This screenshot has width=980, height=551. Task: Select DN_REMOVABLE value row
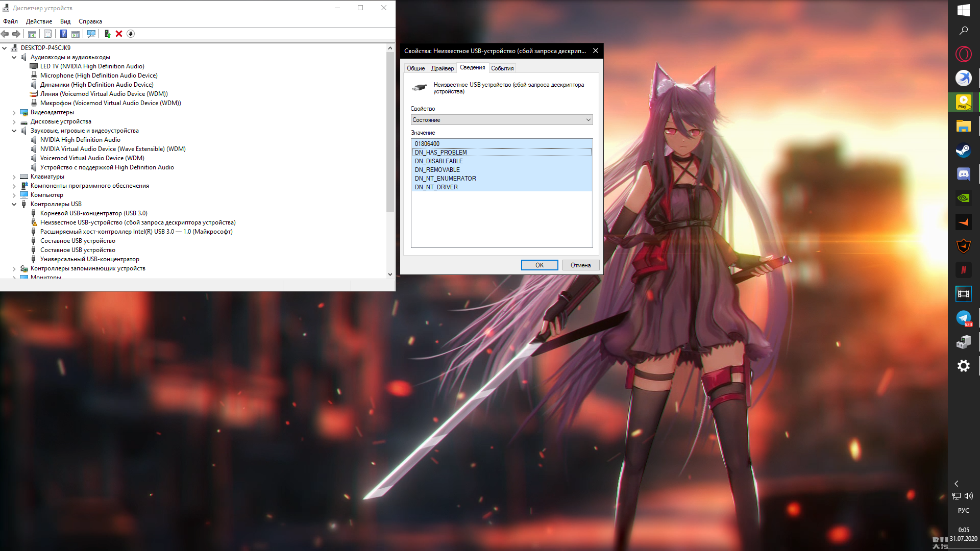click(502, 170)
